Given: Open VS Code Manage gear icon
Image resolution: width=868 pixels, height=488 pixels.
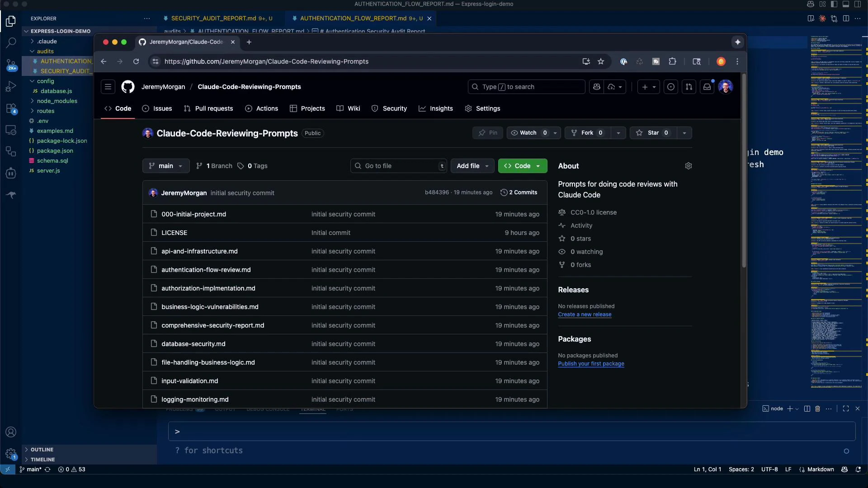Looking at the screenshot, I should [11, 454].
